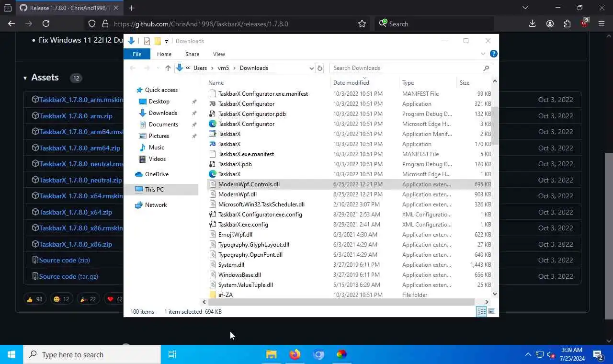Viewport: 613px width, 364px height.
Task: Click the New folder icon in Explorer title bar
Action: pyautogui.click(x=158, y=41)
